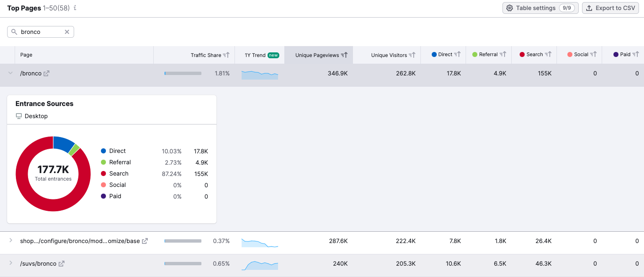Image resolution: width=644 pixels, height=277 pixels.
Task: Click the Table settings gear icon
Action: point(510,8)
